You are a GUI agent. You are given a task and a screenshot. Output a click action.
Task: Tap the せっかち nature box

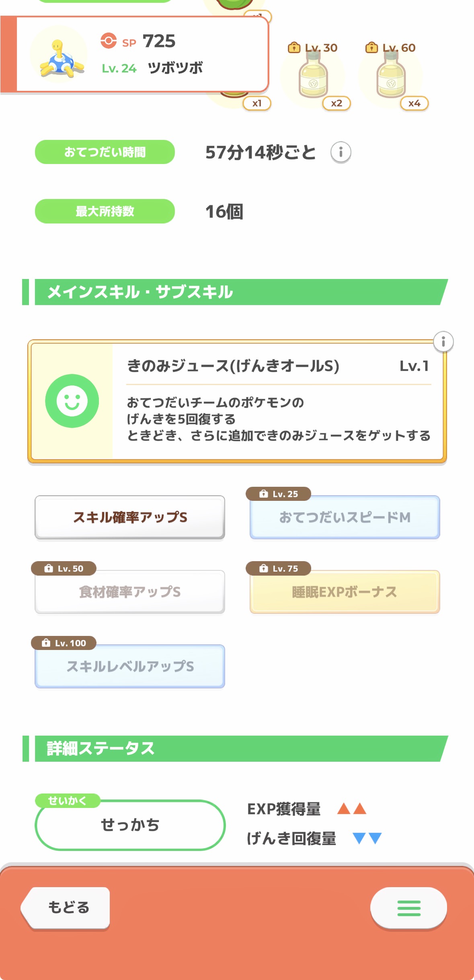tap(130, 825)
